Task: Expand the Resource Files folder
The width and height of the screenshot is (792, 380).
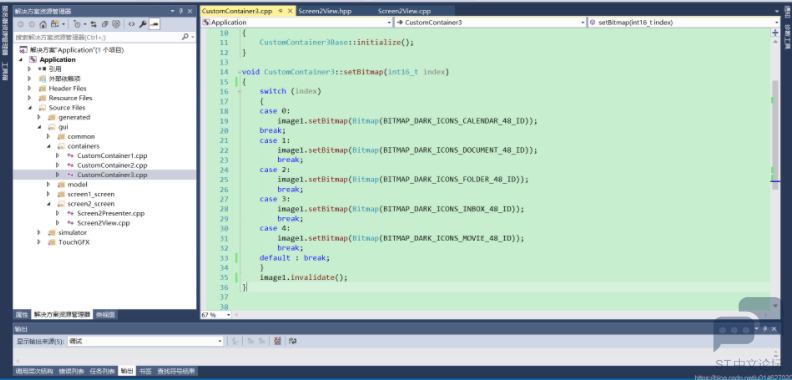Action: point(30,98)
